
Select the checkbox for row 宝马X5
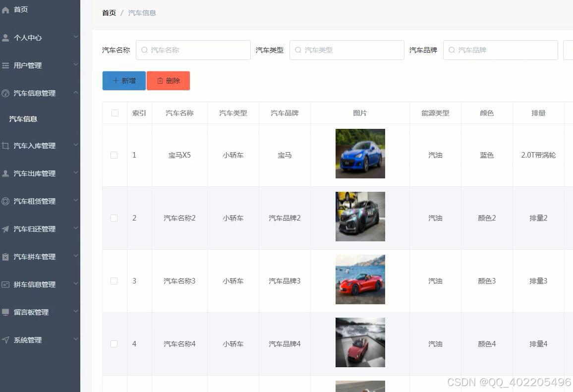tap(114, 155)
